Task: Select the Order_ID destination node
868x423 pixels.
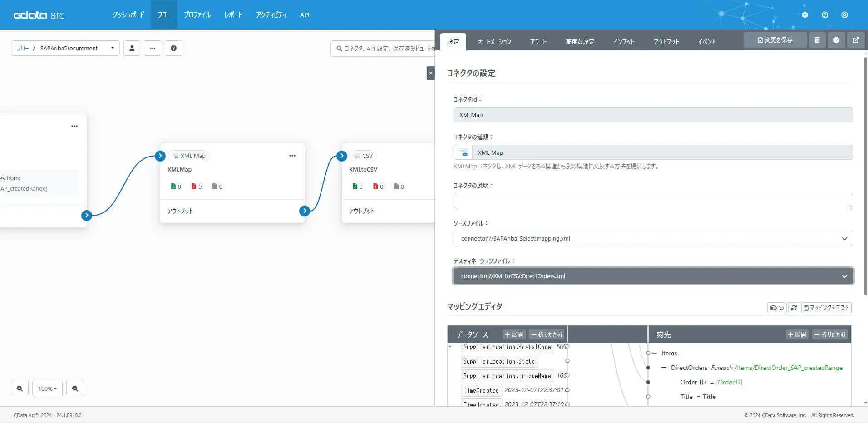Action: tap(694, 382)
